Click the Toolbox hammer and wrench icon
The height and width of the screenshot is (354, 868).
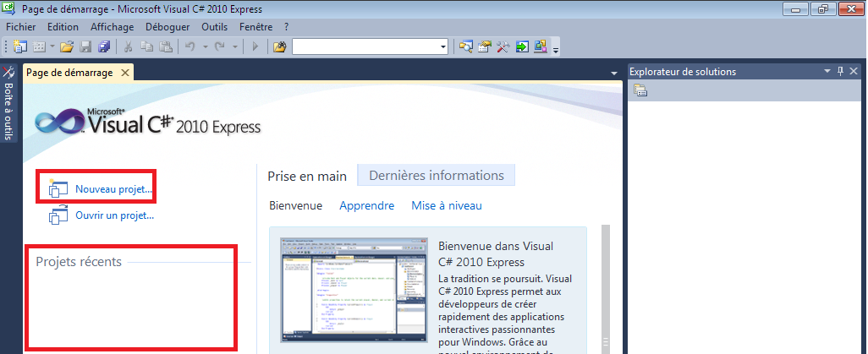coord(503,47)
